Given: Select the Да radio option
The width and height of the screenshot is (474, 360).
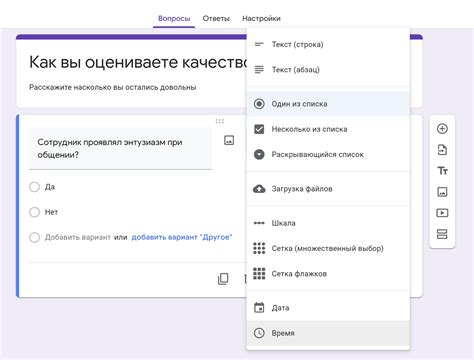Looking at the screenshot, I should coord(34,187).
